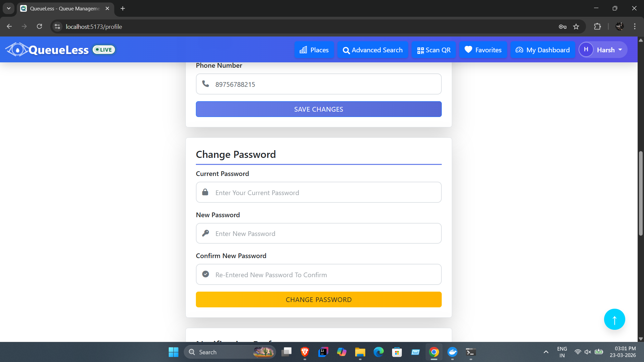This screenshot has width=644, height=362.
Task: Expand the Harsh user dropdown menu
Action: pos(603,50)
